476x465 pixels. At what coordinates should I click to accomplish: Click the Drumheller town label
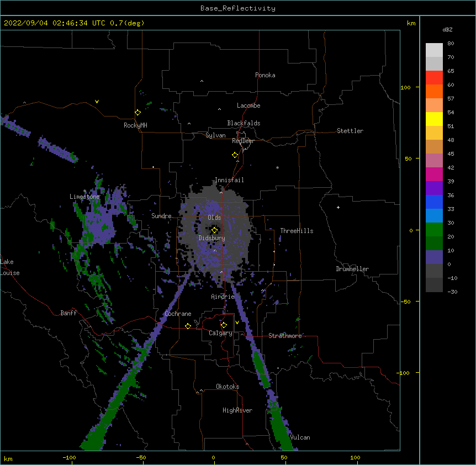pos(352,269)
